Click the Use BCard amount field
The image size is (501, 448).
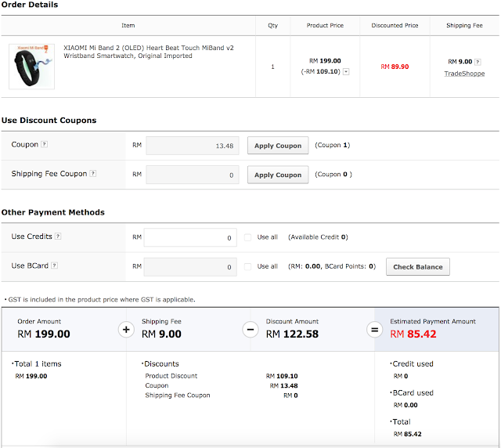click(190, 267)
